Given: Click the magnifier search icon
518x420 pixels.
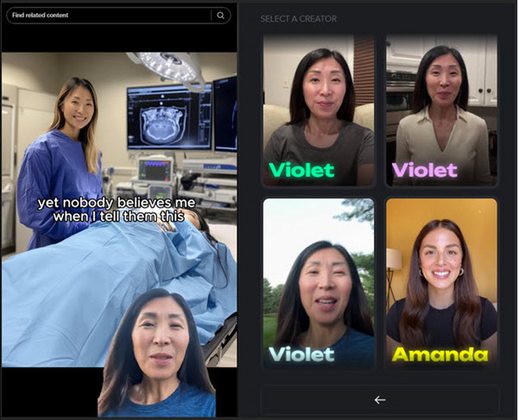Looking at the screenshot, I should tap(221, 16).
